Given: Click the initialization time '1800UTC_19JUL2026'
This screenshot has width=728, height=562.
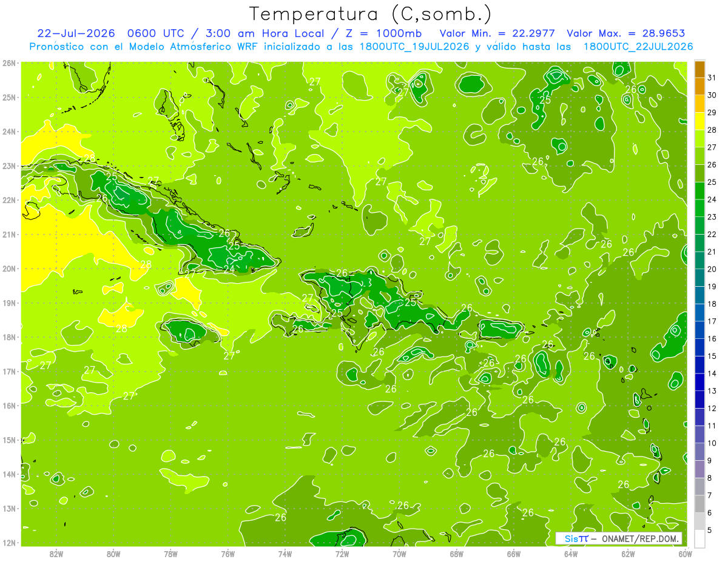Looking at the screenshot, I should pyautogui.click(x=414, y=47).
